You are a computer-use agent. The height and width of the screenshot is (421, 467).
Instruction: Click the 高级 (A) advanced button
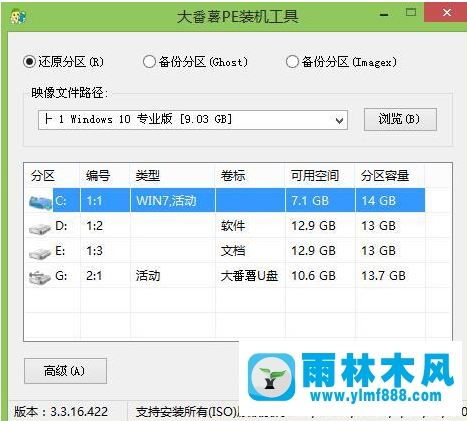[65, 371]
